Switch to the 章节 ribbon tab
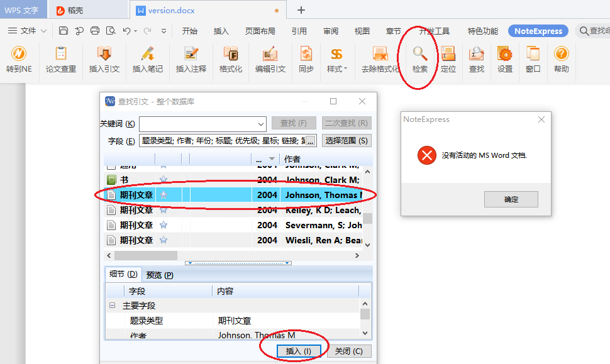This screenshot has height=364, width=610. pos(393,31)
